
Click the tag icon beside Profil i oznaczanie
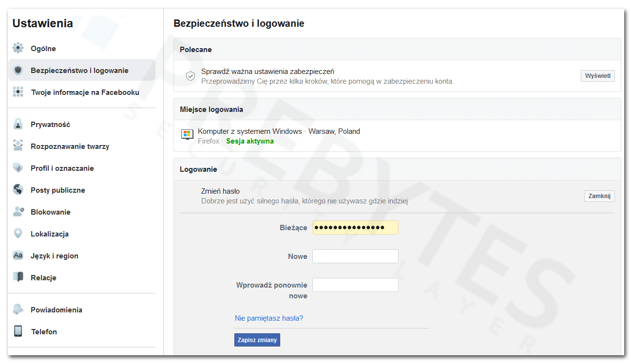(18, 168)
